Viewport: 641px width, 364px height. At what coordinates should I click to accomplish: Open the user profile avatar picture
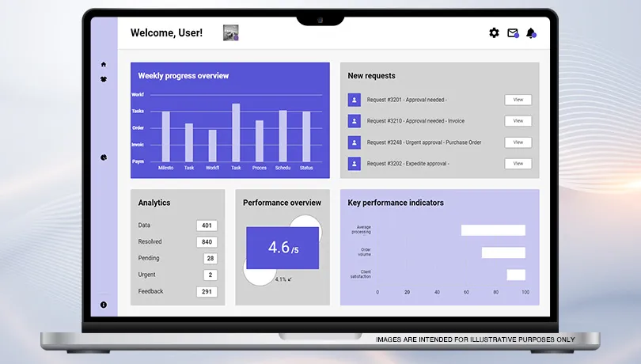231,32
